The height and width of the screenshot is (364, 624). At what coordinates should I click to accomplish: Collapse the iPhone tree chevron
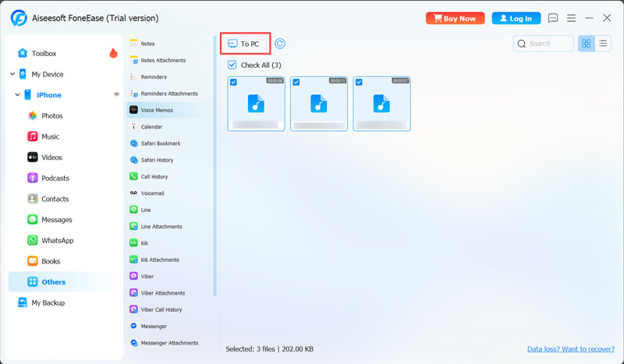click(17, 94)
